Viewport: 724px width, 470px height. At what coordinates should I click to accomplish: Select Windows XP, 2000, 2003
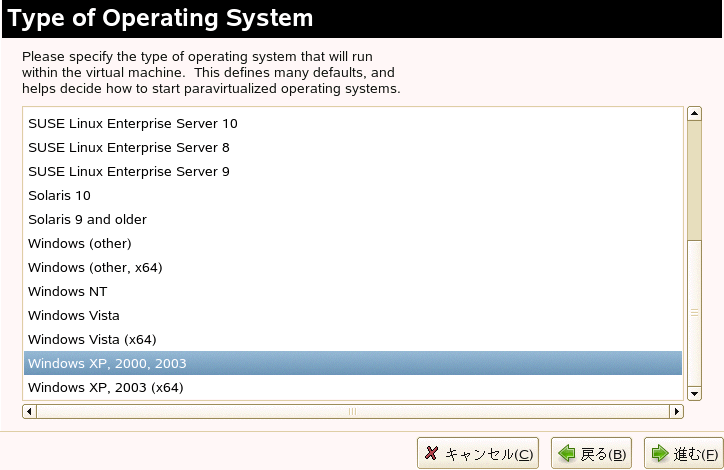353,363
